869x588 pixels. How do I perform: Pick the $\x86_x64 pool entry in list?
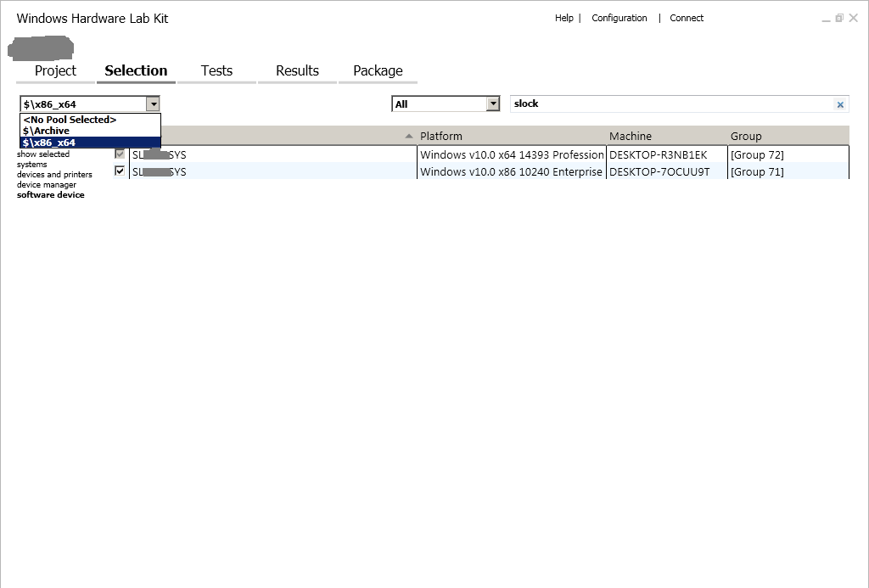coord(49,143)
